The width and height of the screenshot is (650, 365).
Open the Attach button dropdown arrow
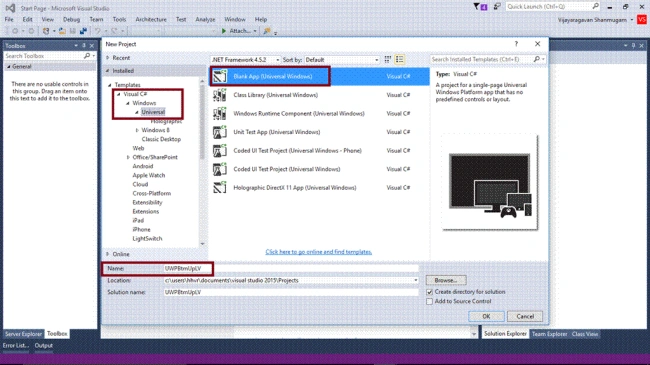(x=255, y=31)
